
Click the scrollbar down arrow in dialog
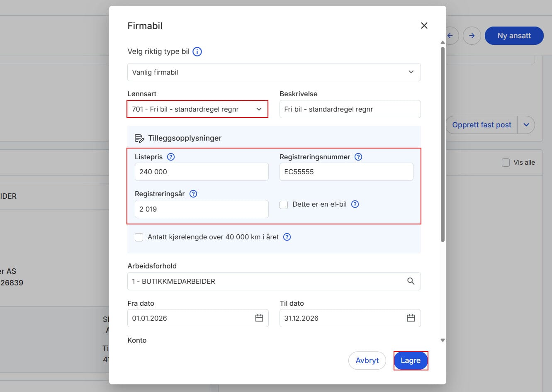point(443,340)
